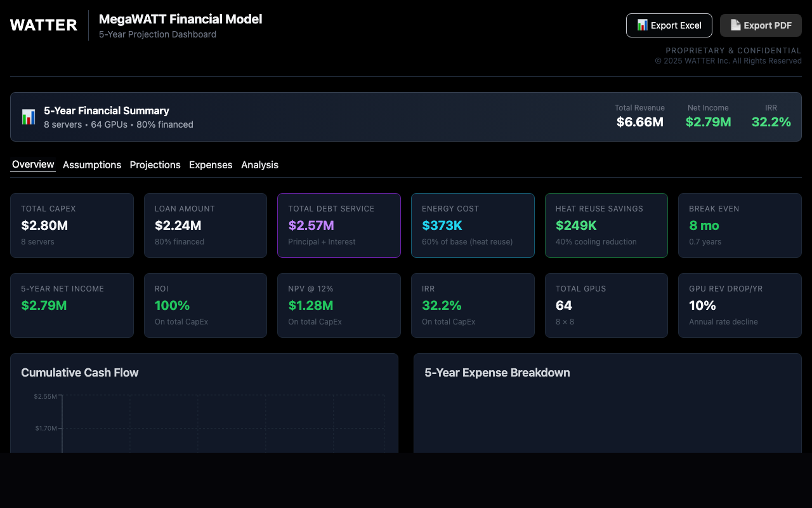Select the Loan Amount card
Viewport: 812px width, 508px height.
click(206, 225)
